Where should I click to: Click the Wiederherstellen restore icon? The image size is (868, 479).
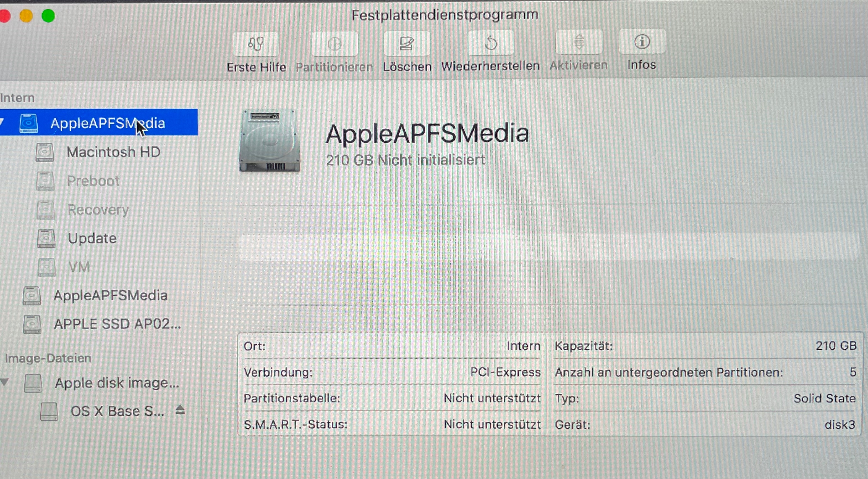point(491,43)
